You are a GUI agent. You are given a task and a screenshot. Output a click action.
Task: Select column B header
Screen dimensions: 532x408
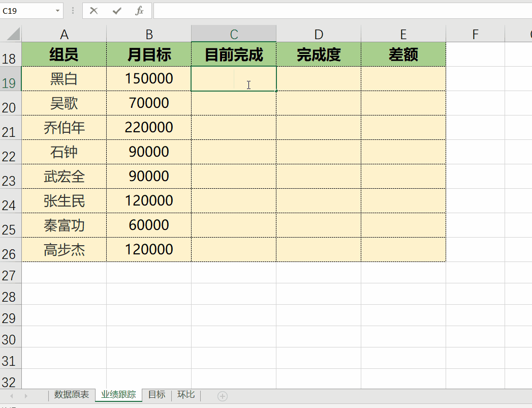point(149,34)
